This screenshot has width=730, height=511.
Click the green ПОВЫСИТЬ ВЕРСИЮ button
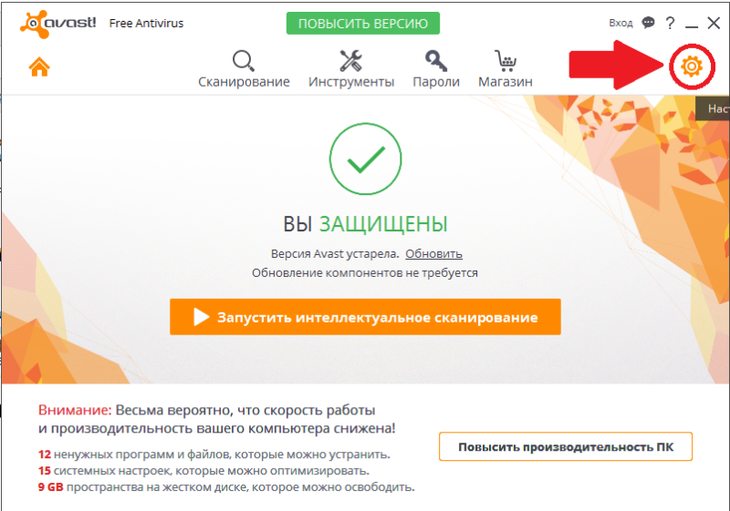(x=363, y=23)
